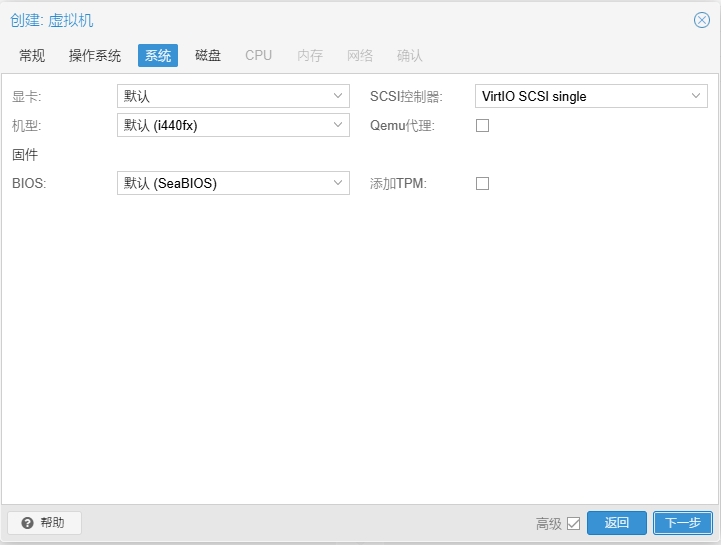Click the help question mark icon

[x=27, y=523]
